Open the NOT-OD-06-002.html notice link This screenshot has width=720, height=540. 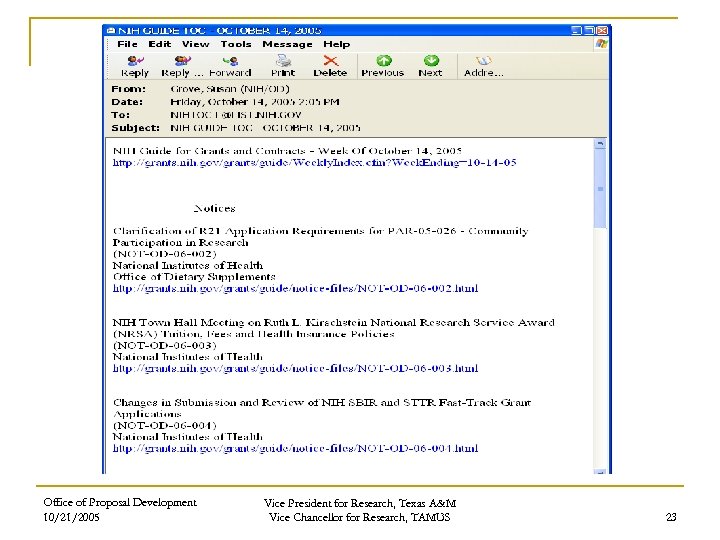coord(295,288)
